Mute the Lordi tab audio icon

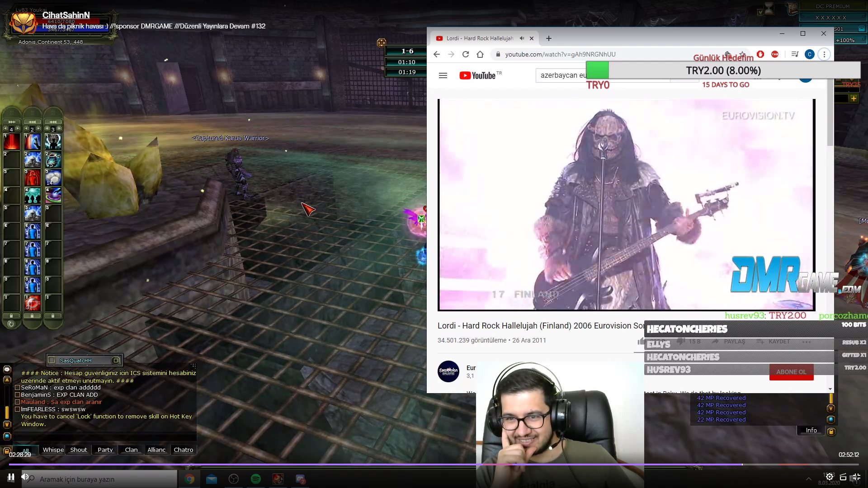coord(522,38)
